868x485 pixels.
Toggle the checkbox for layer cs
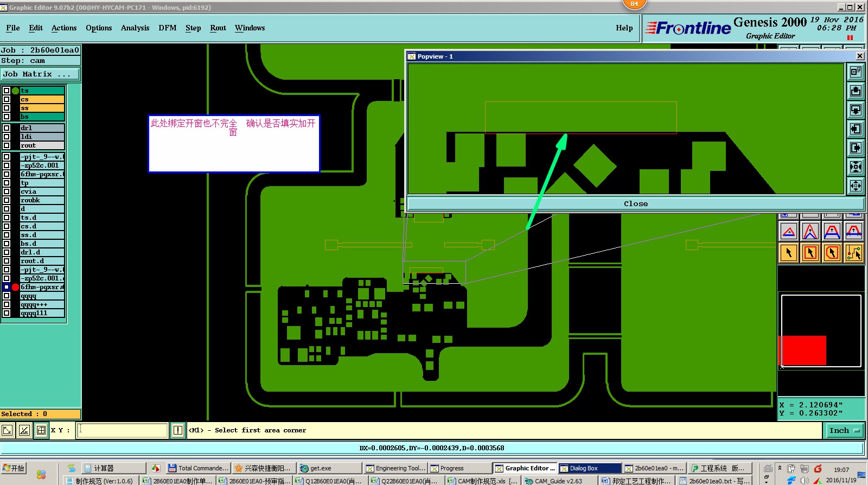(7, 99)
